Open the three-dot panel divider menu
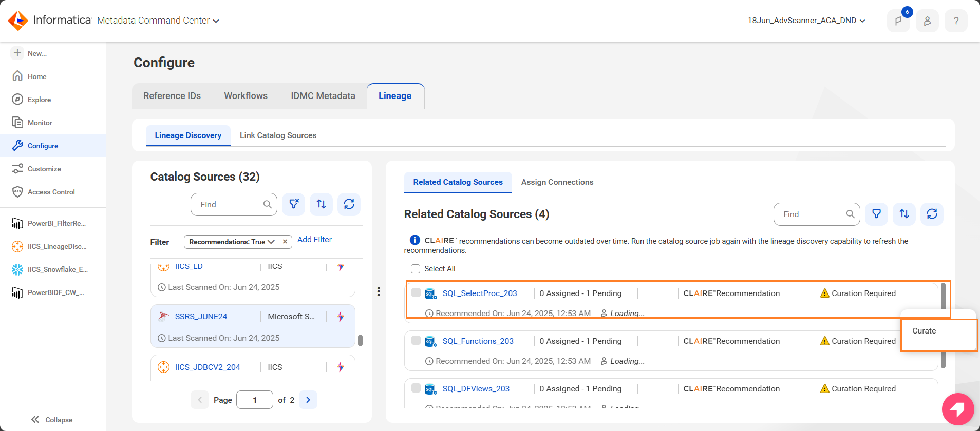 pyautogui.click(x=379, y=291)
